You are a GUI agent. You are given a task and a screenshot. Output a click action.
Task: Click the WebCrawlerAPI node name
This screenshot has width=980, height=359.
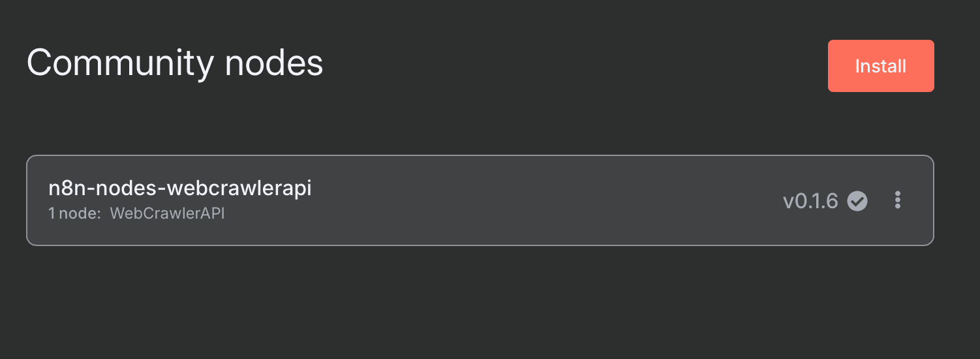pyautogui.click(x=167, y=213)
